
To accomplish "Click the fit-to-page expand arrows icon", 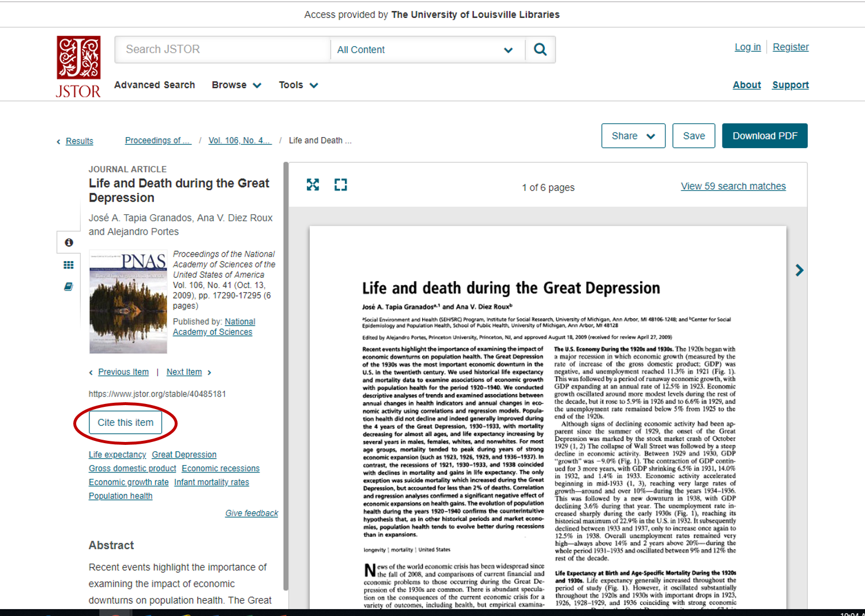I will [313, 184].
